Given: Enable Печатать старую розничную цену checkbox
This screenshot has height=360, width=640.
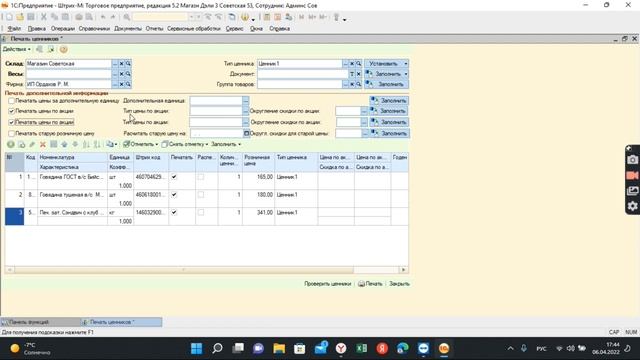Looking at the screenshot, I should pyautogui.click(x=11, y=133).
